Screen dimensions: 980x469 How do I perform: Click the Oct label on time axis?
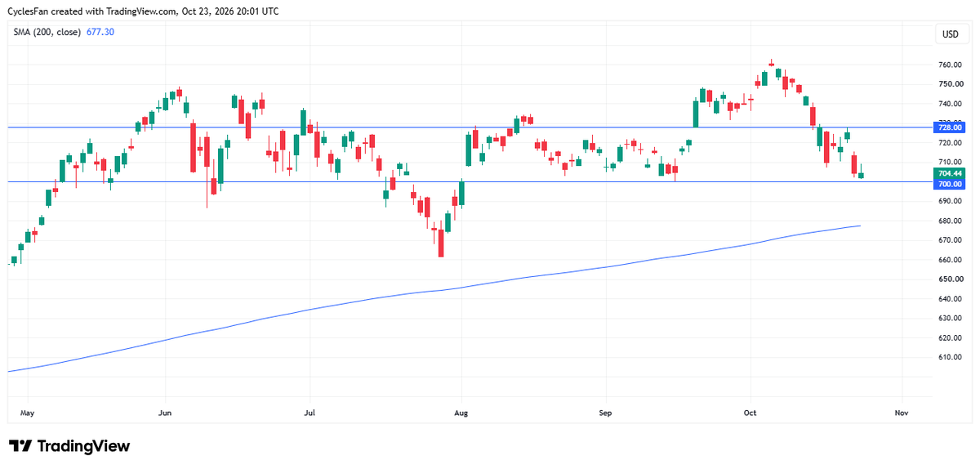pos(750,413)
